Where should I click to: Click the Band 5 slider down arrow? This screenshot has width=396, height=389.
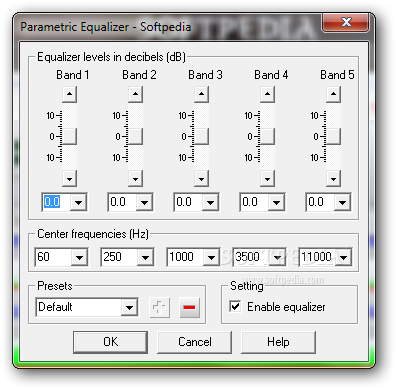pyautogui.click(x=333, y=179)
